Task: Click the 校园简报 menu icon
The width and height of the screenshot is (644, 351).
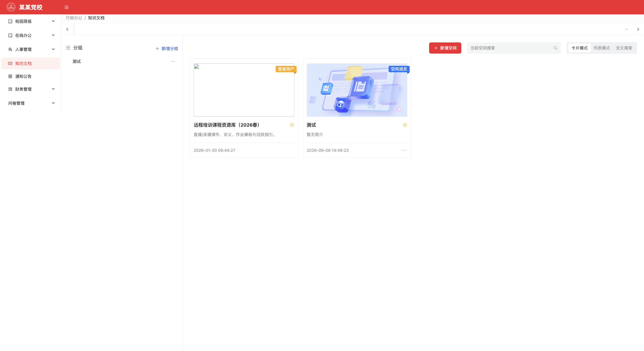Action: click(10, 21)
